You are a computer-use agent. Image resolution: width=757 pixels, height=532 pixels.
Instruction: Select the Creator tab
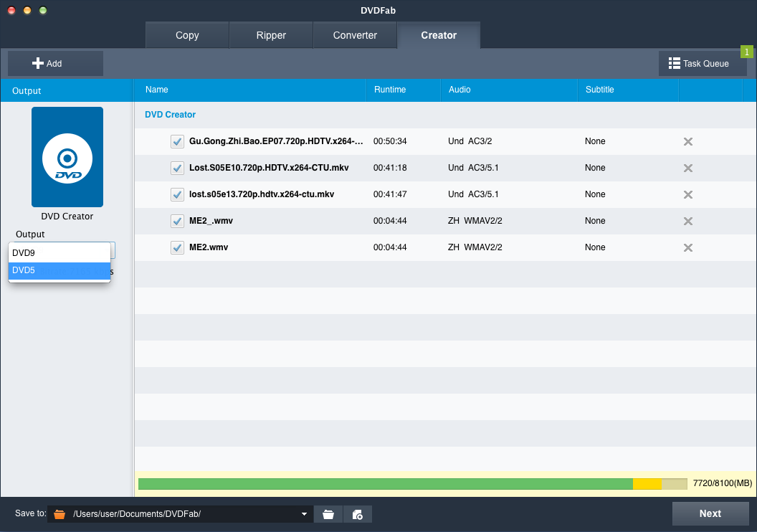pos(439,35)
